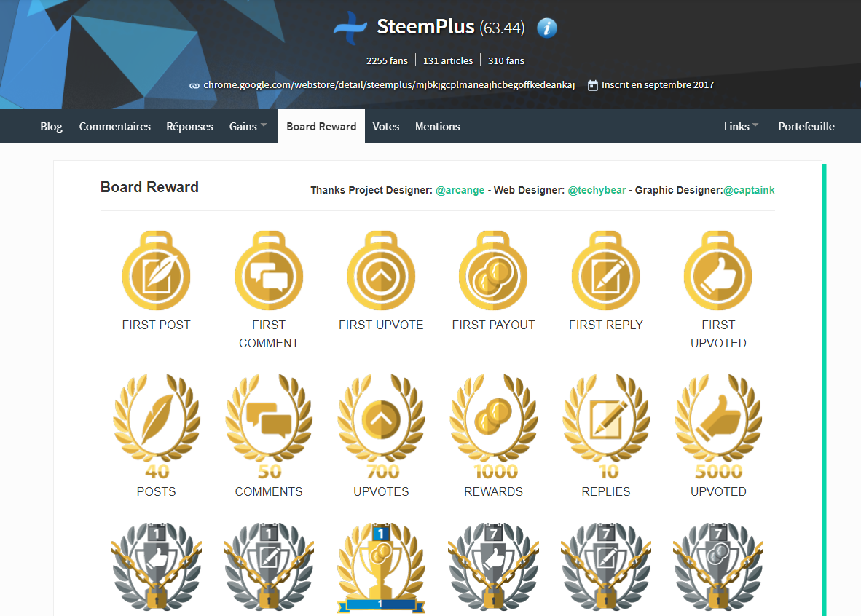This screenshot has height=616, width=861.
Task: Click the 2255 fans count
Action: (x=387, y=61)
